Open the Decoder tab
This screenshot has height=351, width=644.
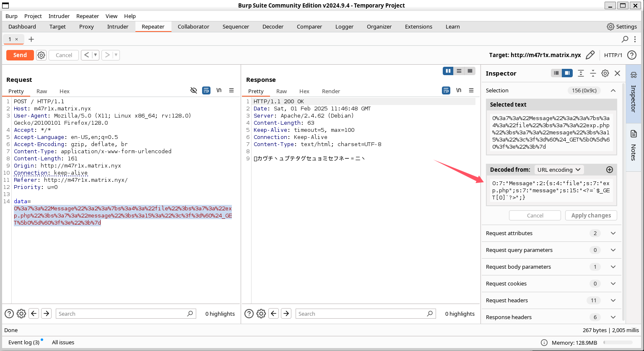[273, 26]
